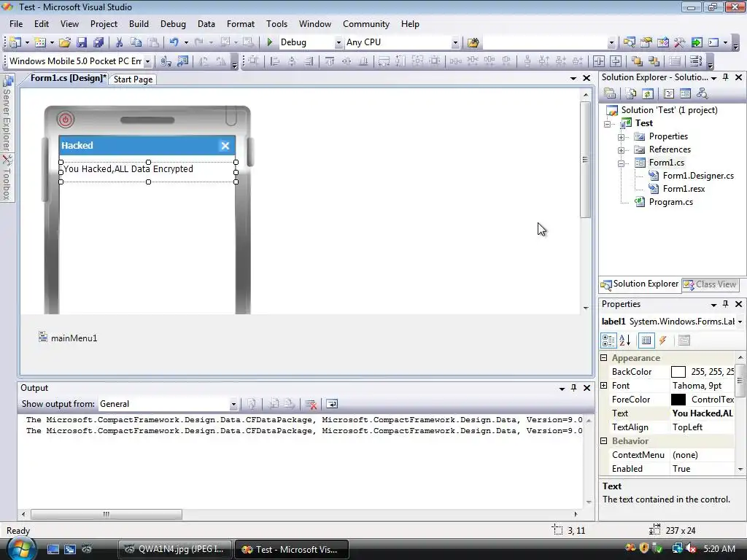Open the Windows Mobile target device dropdown
Image resolution: width=747 pixels, height=560 pixels.
pyautogui.click(x=147, y=61)
